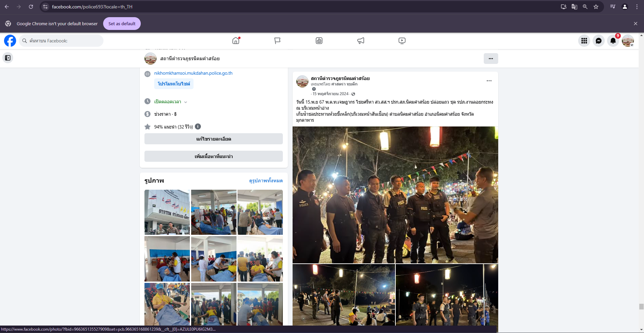Toggle the left sidebar panel
The image size is (644, 333).
8,58
